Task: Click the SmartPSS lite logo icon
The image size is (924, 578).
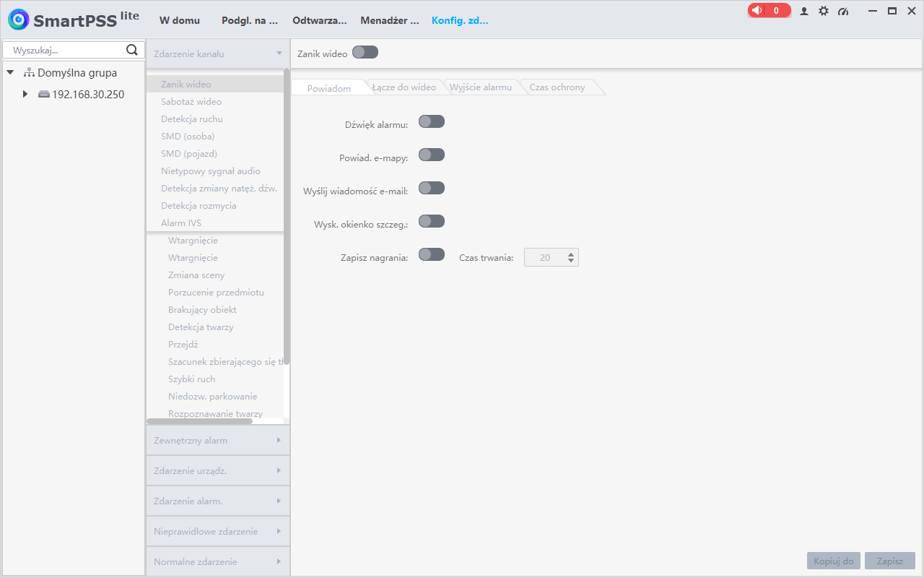Action: (x=19, y=20)
